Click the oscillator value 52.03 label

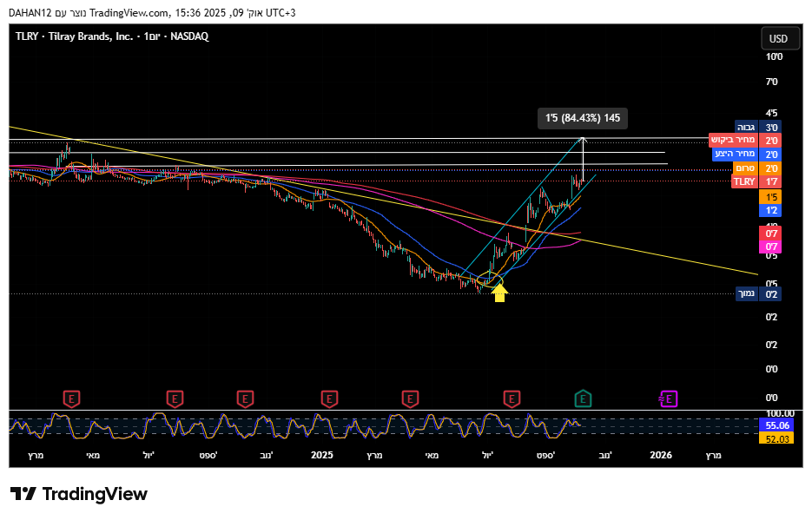[x=776, y=438]
